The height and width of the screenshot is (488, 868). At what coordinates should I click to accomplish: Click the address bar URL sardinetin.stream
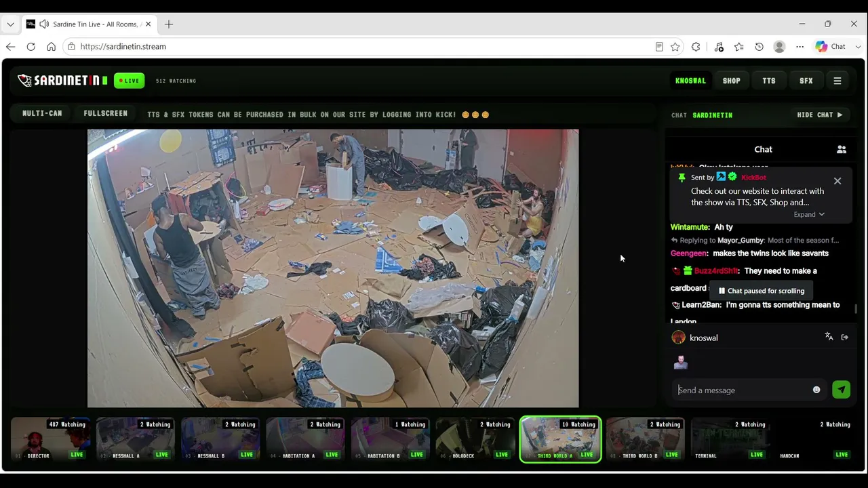pos(123,47)
